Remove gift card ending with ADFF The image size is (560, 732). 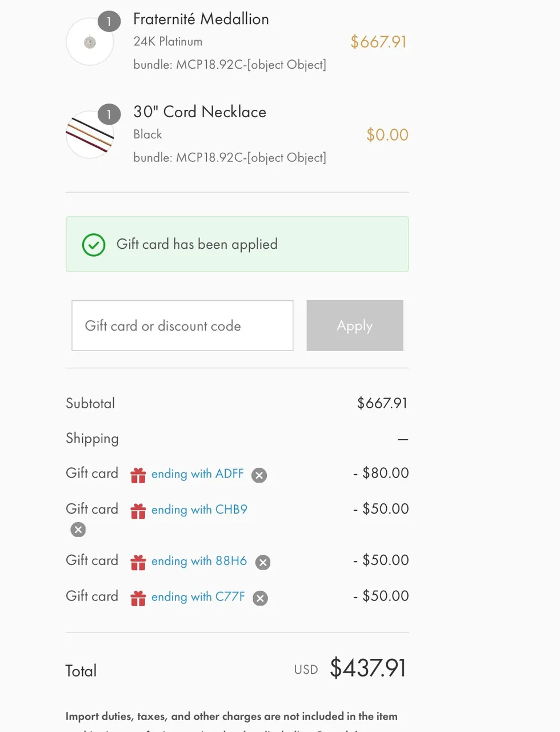tap(259, 475)
